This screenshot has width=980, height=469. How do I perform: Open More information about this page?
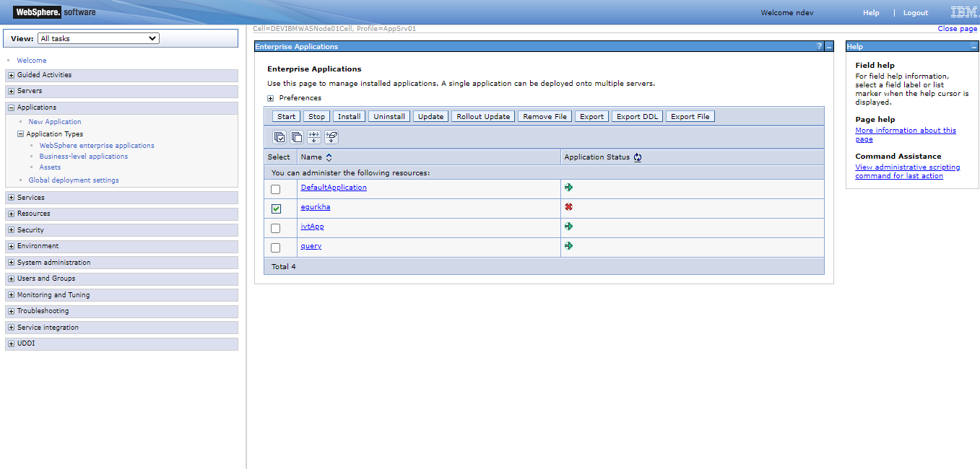click(906, 135)
